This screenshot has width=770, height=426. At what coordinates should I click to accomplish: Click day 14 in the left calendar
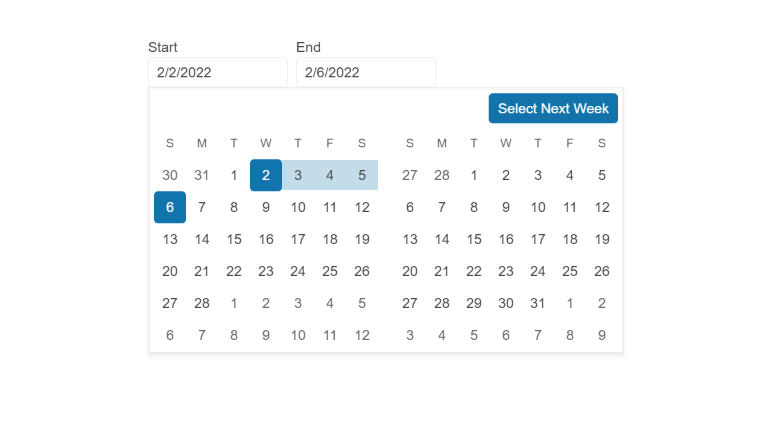click(202, 239)
